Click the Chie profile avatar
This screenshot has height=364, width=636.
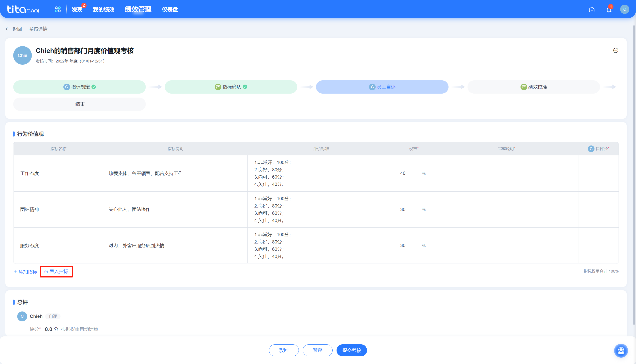point(23,55)
